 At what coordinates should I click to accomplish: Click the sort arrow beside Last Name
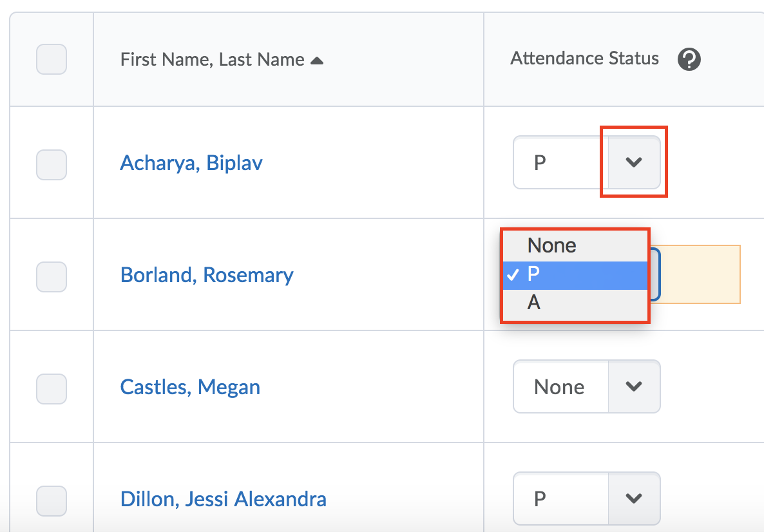click(x=317, y=61)
